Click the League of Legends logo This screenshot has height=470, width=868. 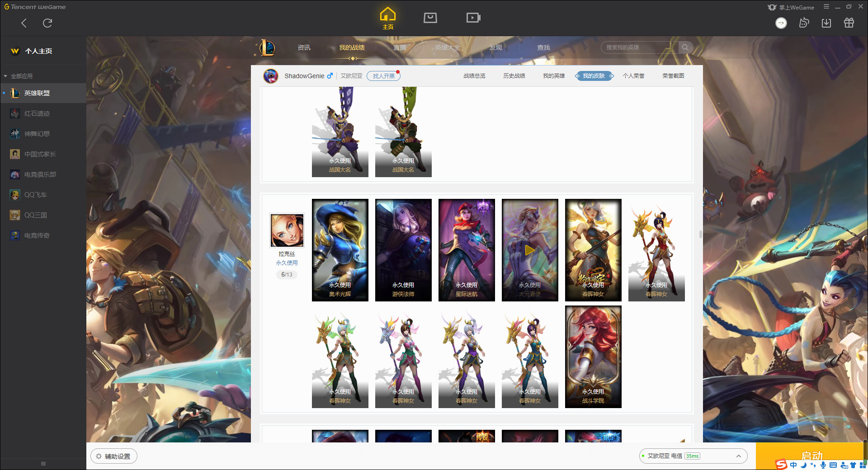point(267,47)
